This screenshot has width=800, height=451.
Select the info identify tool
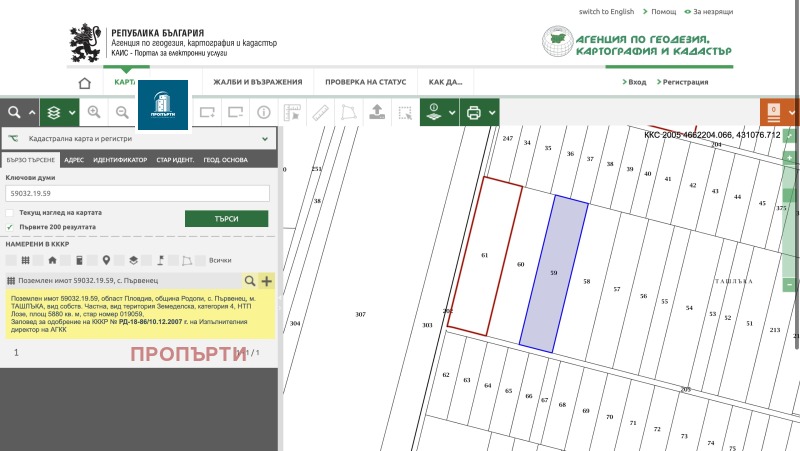265,112
